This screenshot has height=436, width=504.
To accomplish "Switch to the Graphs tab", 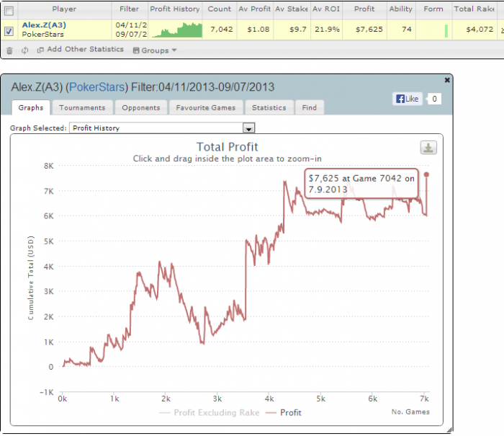I will [31, 108].
